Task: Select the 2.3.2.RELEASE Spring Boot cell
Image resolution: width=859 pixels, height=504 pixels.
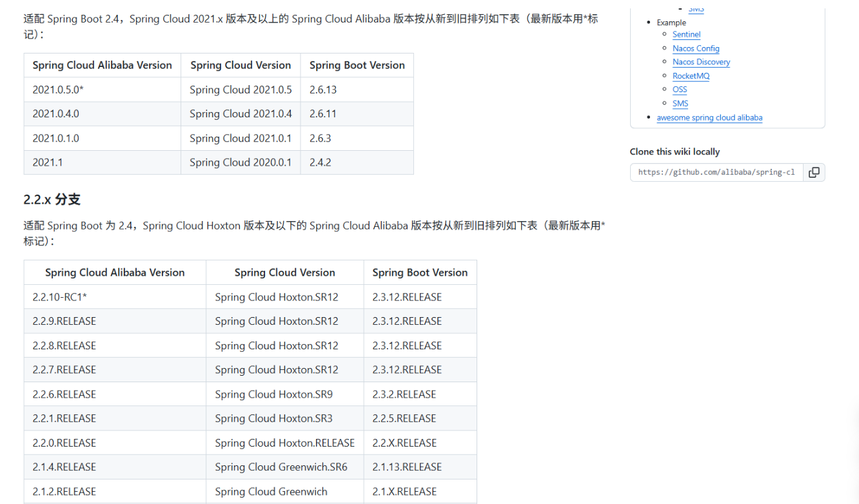Action: (x=420, y=394)
